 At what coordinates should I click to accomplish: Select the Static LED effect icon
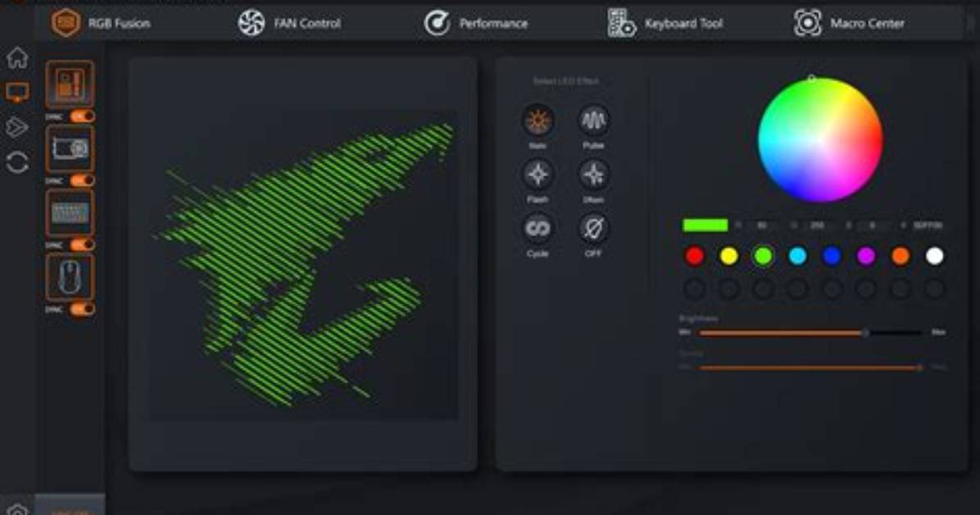pos(538,121)
